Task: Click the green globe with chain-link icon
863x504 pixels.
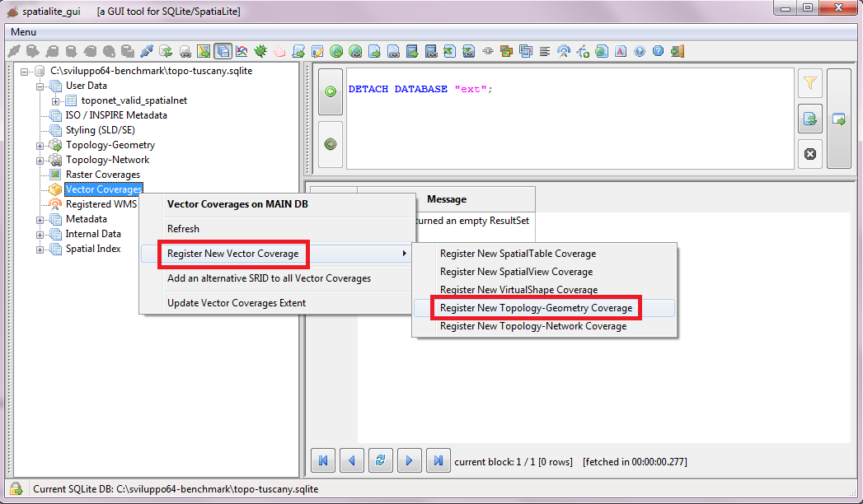Action: [355, 52]
